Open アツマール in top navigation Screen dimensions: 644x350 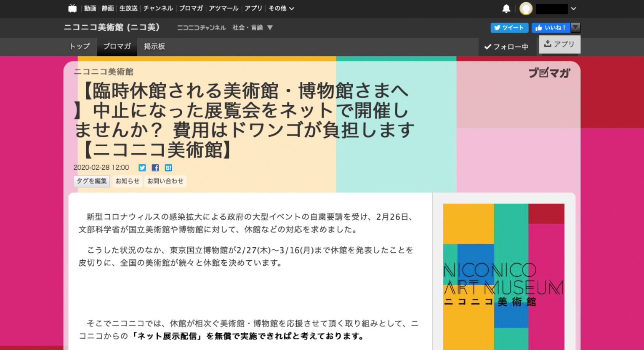coord(224,8)
